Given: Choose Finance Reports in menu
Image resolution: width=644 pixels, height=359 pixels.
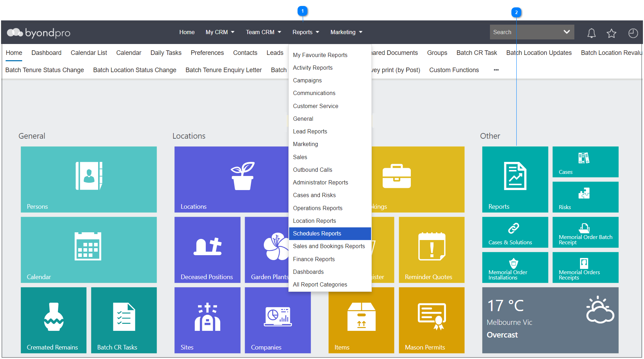Looking at the screenshot, I should point(330,259).
